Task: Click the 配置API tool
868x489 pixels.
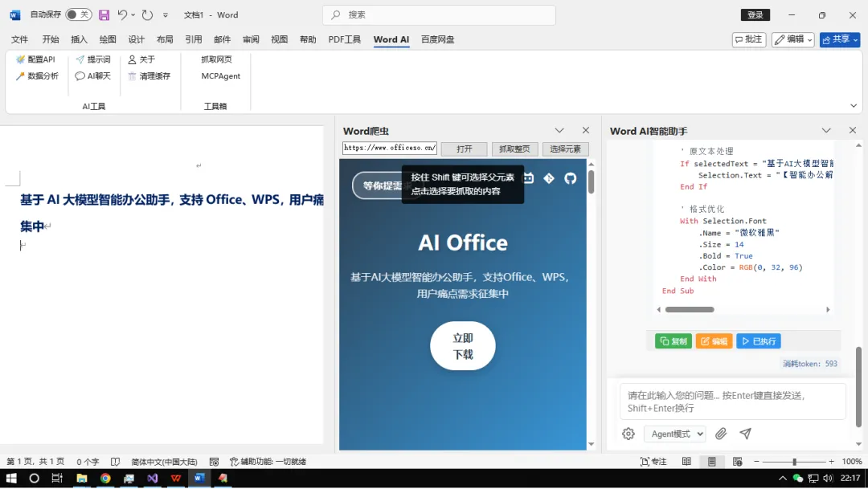Action: 35,59
